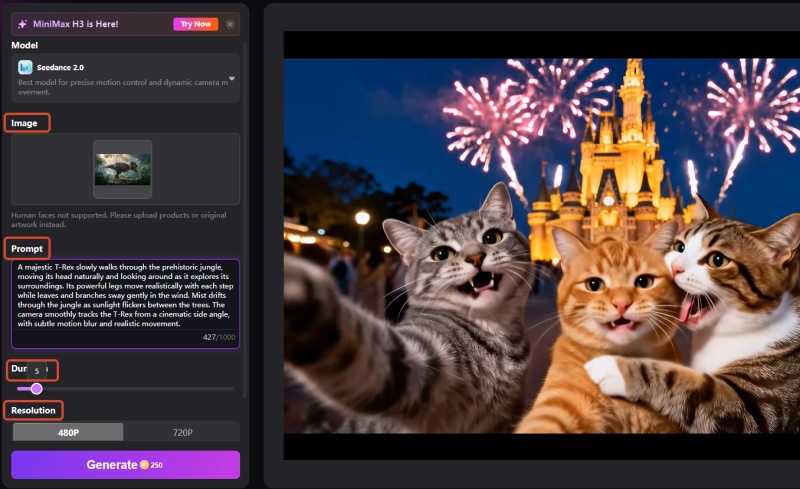Click the Generate button
The image size is (800, 489).
pyautogui.click(x=126, y=465)
